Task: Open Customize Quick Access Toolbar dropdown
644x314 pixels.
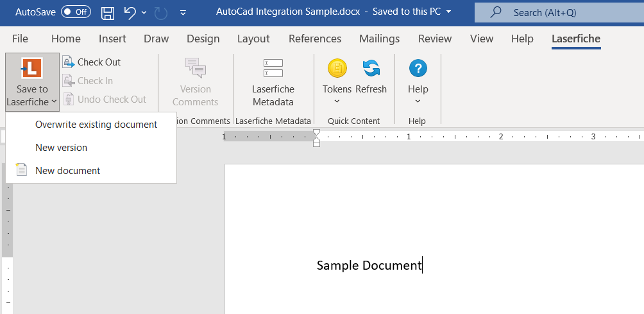Action: [x=183, y=12]
